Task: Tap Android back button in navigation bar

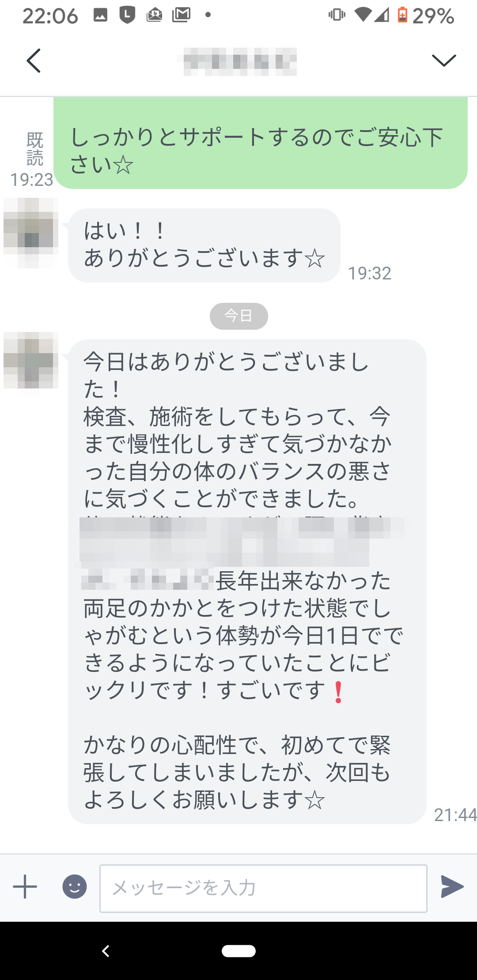Action: 106,951
